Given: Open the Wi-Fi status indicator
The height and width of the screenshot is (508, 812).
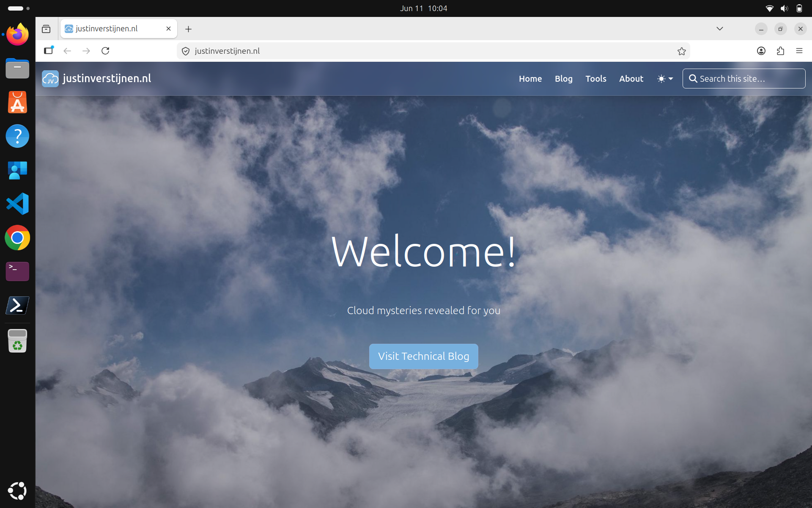Looking at the screenshot, I should (770, 8).
